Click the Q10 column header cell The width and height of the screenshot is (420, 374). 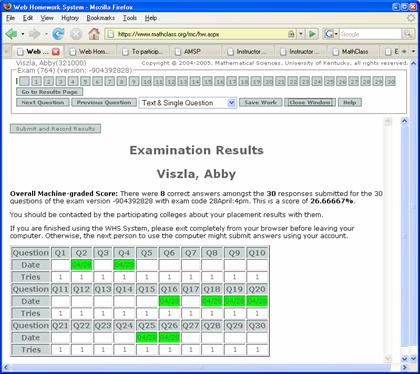[x=257, y=253]
